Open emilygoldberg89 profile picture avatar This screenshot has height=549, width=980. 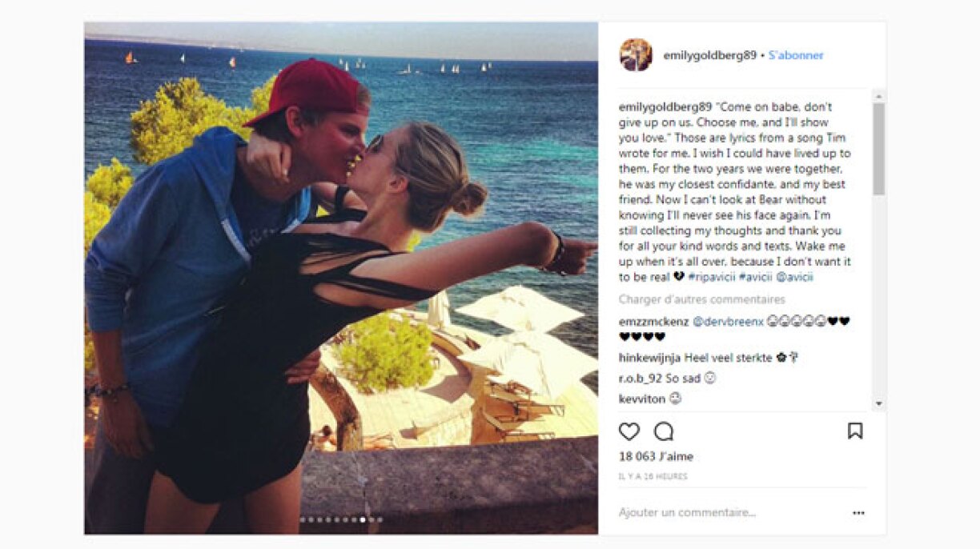tap(636, 55)
